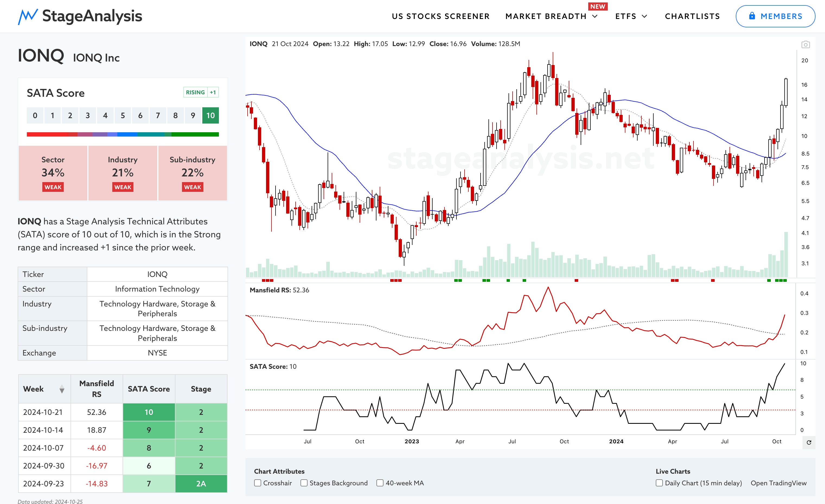Click SATA Score cell 9
Screen dimensions: 825x504
(x=149, y=430)
